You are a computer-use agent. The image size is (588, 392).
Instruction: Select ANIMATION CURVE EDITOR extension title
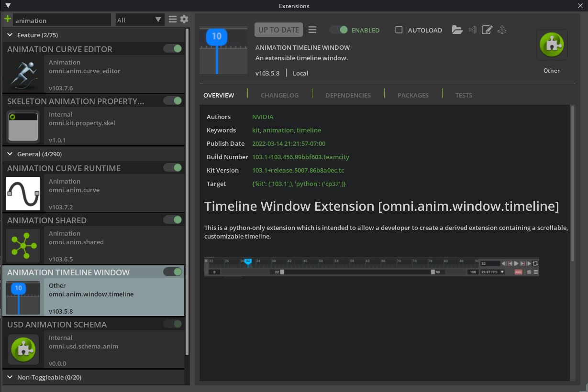(60, 49)
